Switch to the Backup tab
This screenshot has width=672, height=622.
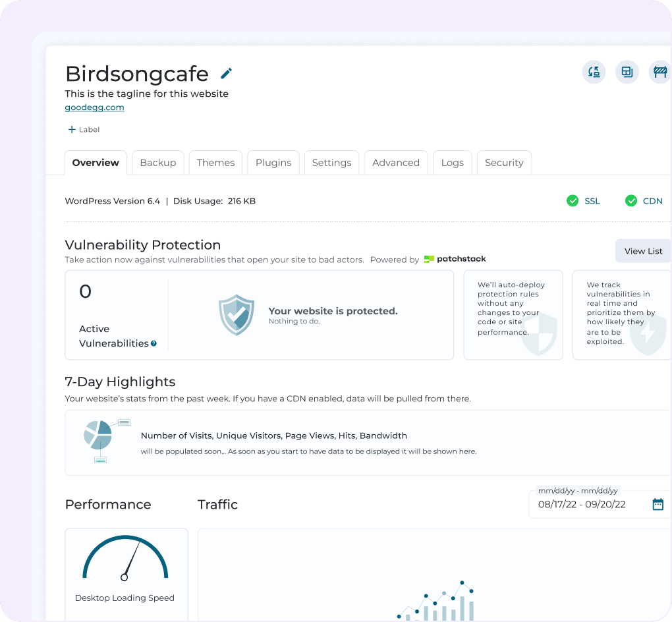[158, 163]
